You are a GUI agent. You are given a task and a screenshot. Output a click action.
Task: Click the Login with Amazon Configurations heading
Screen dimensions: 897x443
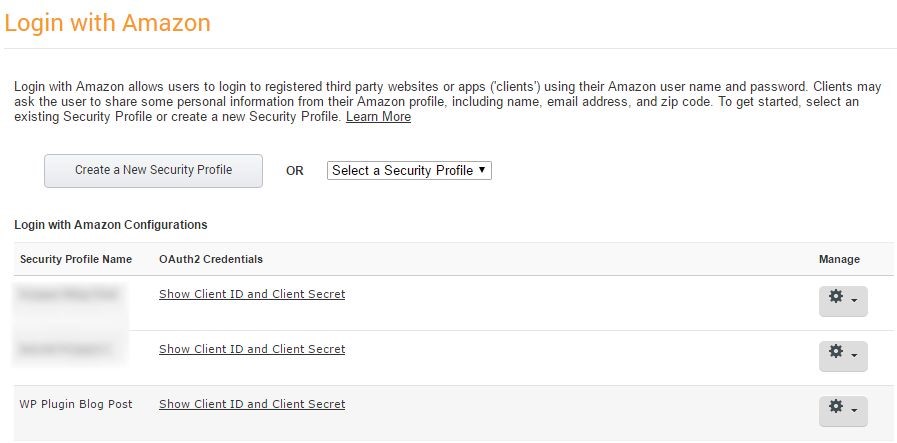[111, 225]
